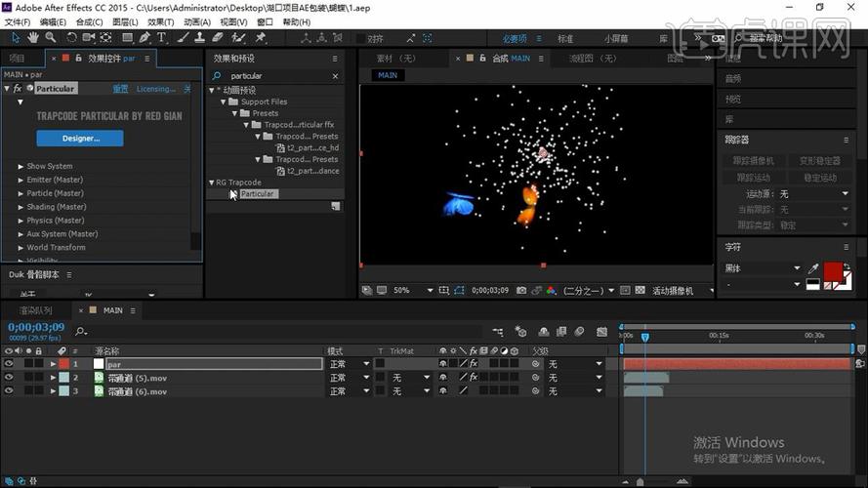This screenshot has height=488, width=868.
Task: Open the 效果(T) menu
Action: click(x=160, y=22)
